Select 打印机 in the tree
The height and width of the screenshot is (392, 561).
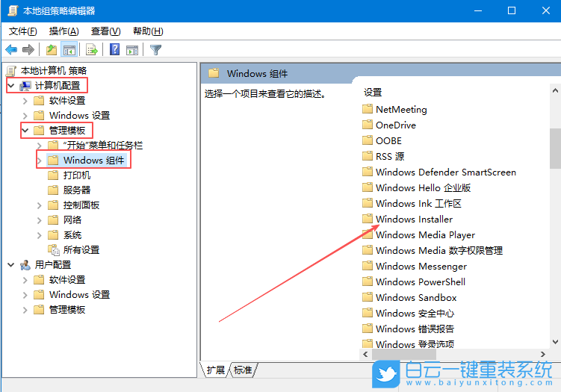(77, 175)
